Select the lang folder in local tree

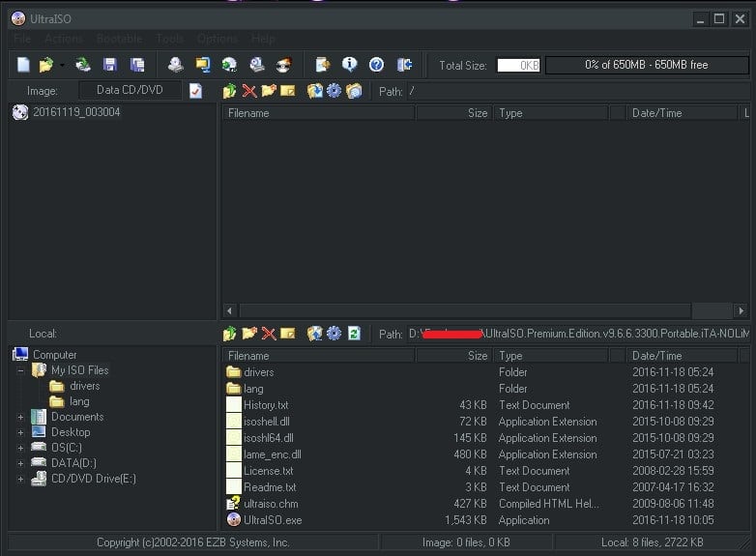click(x=79, y=401)
